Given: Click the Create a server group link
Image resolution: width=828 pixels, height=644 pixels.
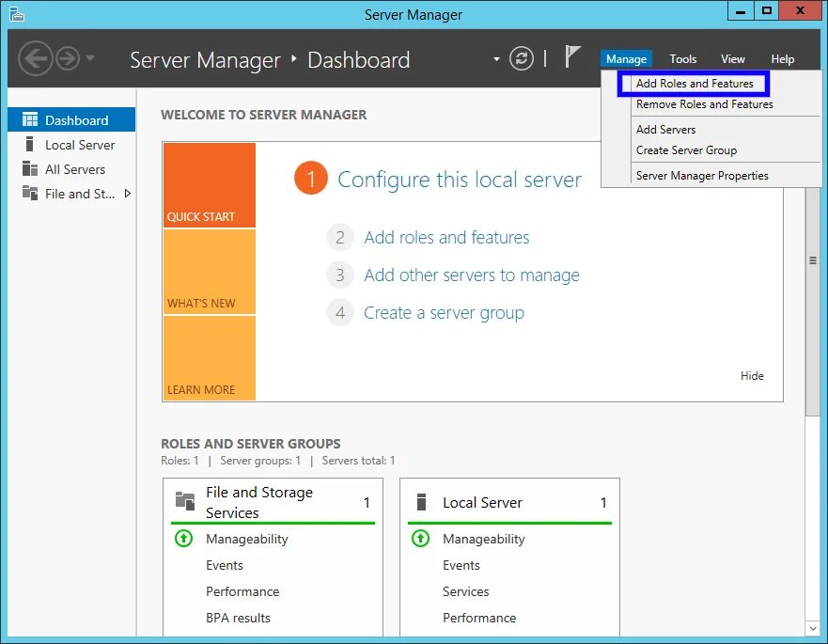Looking at the screenshot, I should (445, 313).
